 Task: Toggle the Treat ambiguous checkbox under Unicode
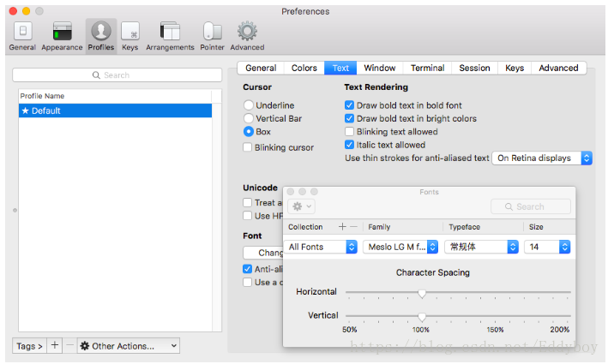pos(247,202)
